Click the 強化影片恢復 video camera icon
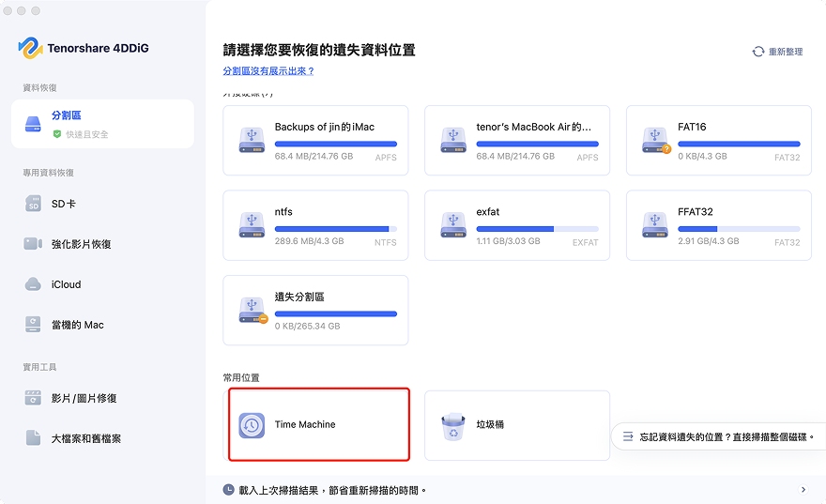Image resolution: width=826 pixels, height=504 pixels. 33,243
